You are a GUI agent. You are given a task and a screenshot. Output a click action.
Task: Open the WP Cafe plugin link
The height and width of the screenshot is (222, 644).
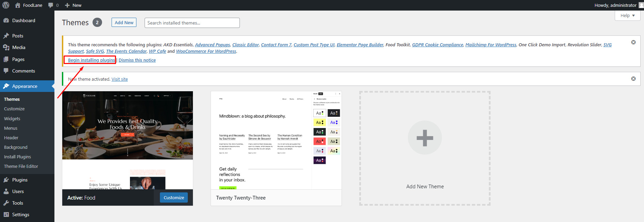click(x=158, y=51)
